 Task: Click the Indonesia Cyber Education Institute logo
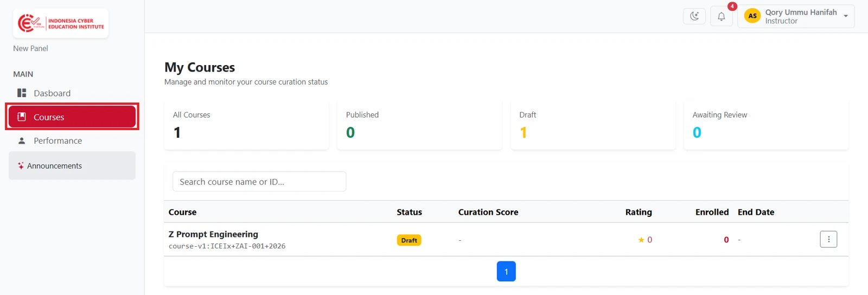pos(61,23)
